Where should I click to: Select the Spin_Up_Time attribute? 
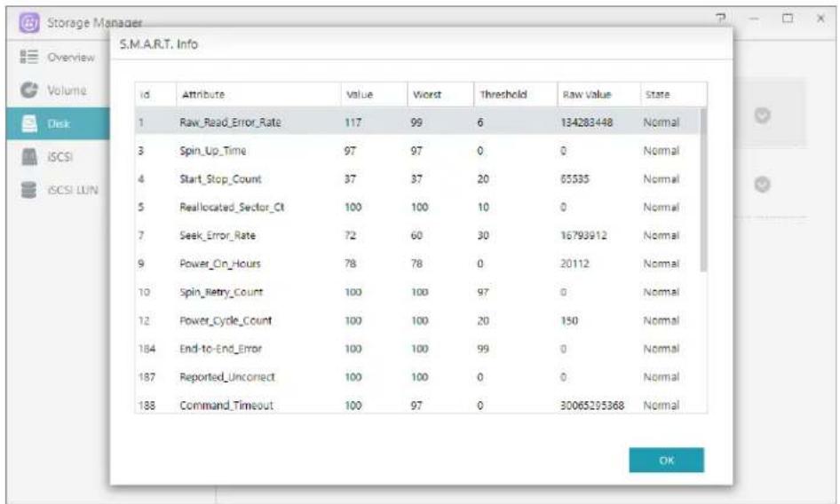[213, 151]
